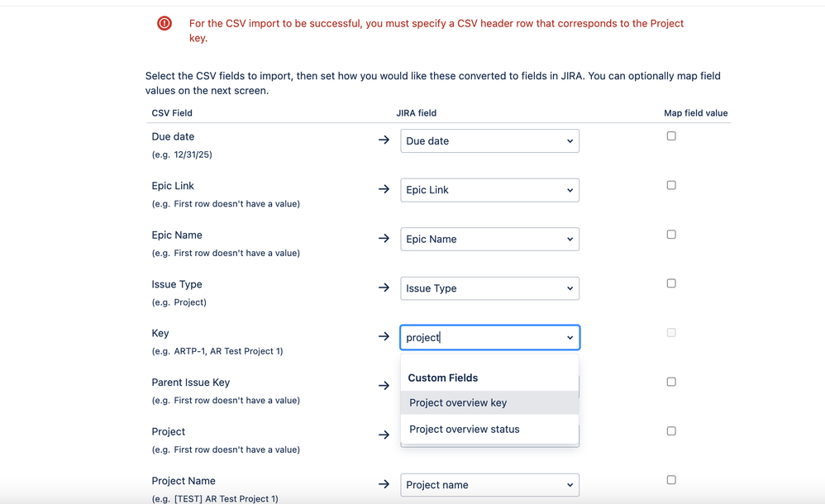Viewport: 825px width, 504px height.
Task: Click the arrow icon in Epic Name row
Action: [x=384, y=238]
